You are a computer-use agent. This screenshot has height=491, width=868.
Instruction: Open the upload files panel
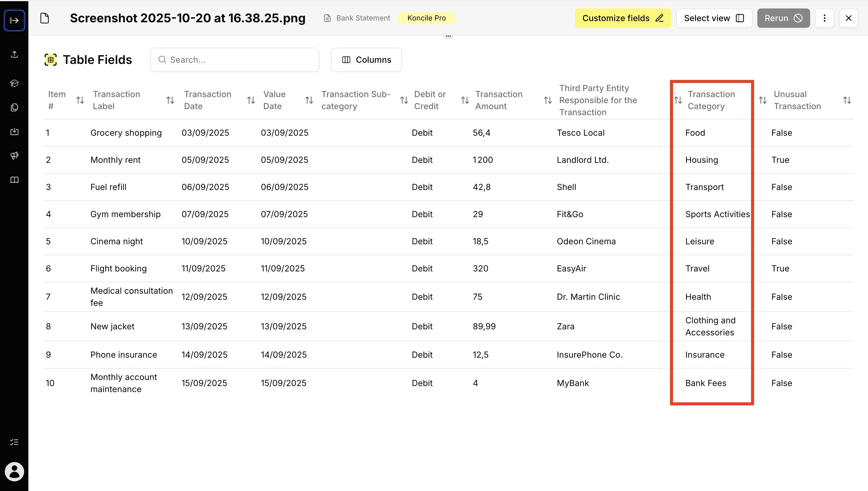(x=14, y=54)
